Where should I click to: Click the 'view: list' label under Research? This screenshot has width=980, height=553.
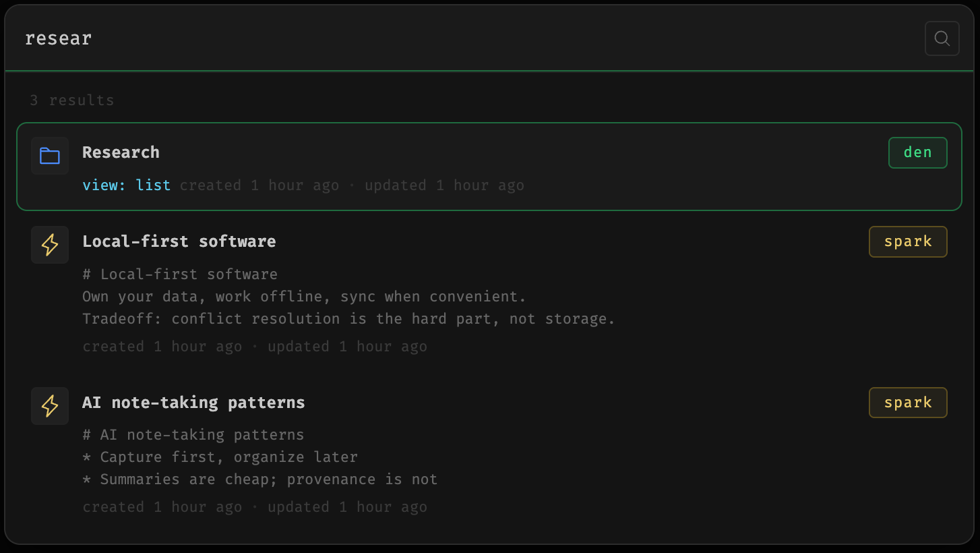[126, 185]
